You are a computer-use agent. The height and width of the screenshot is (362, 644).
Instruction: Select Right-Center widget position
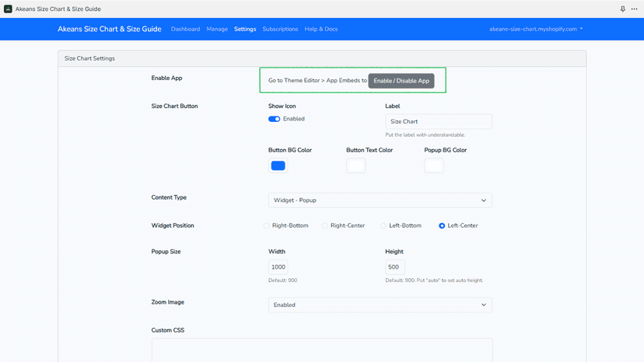(324, 226)
